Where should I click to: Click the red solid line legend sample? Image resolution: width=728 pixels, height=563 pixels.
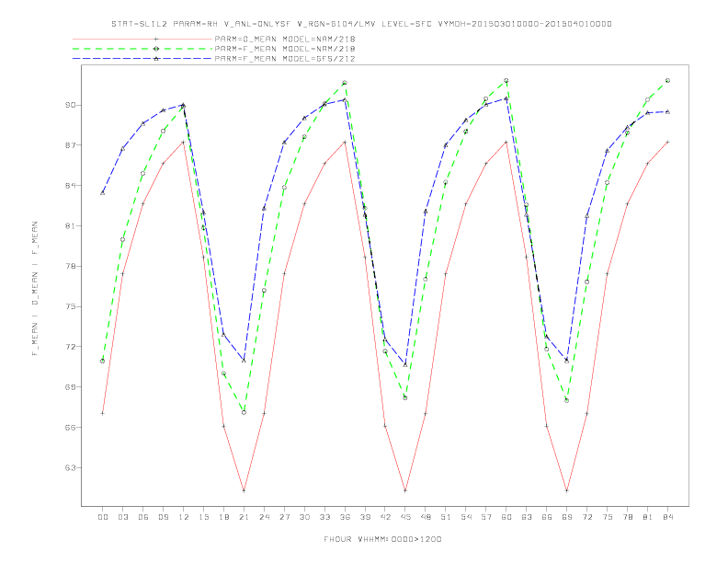click(x=142, y=40)
